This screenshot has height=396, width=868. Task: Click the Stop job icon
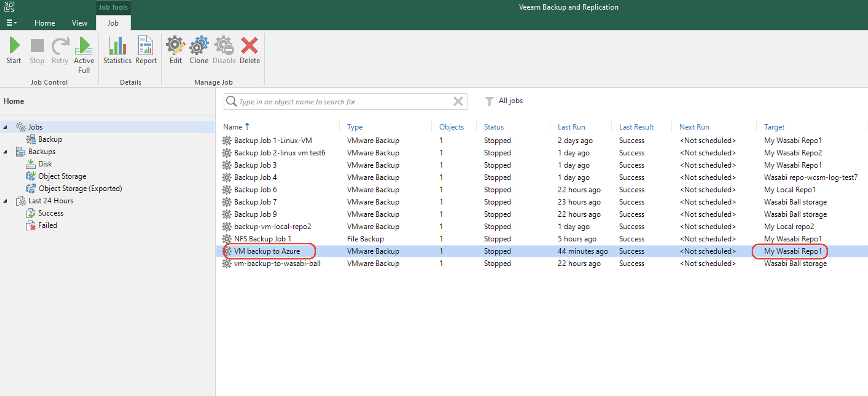37,50
